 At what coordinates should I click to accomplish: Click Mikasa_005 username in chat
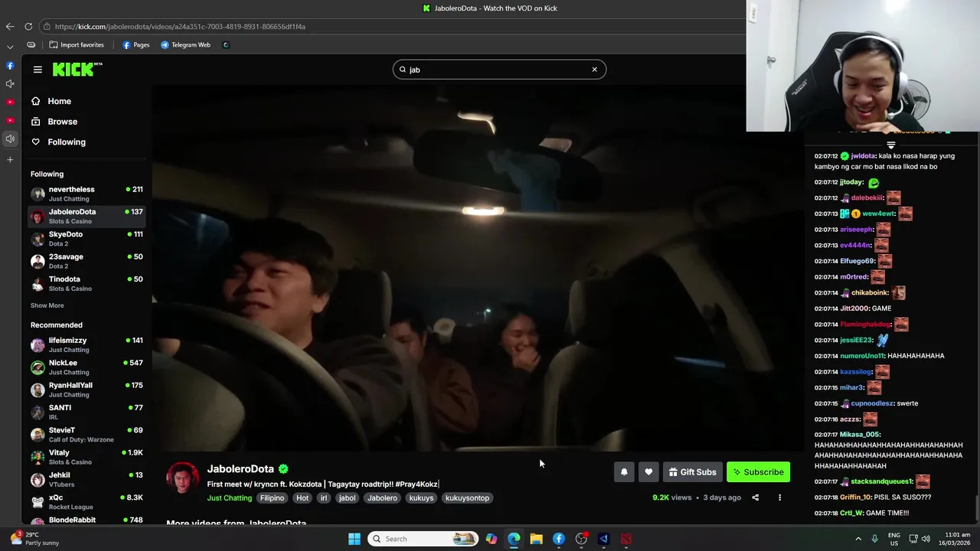coord(860,435)
